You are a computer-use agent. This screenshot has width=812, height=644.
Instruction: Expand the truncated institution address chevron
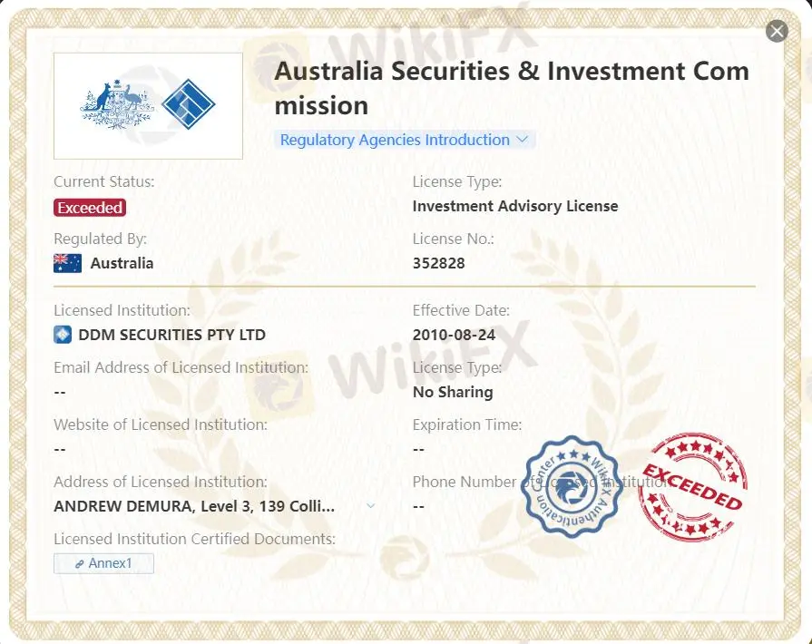pos(370,505)
